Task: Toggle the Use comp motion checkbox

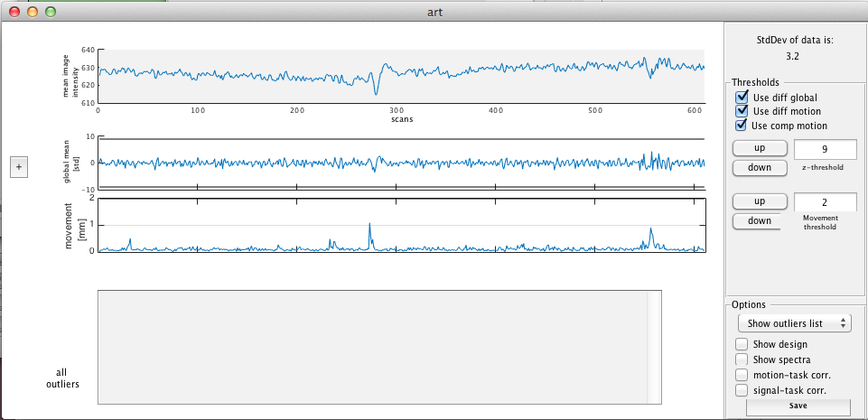Action: [x=742, y=126]
